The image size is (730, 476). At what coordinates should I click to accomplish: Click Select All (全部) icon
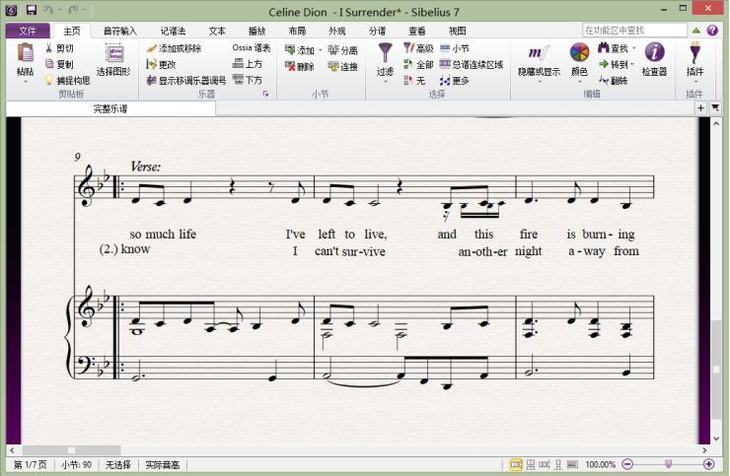(408, 64)
